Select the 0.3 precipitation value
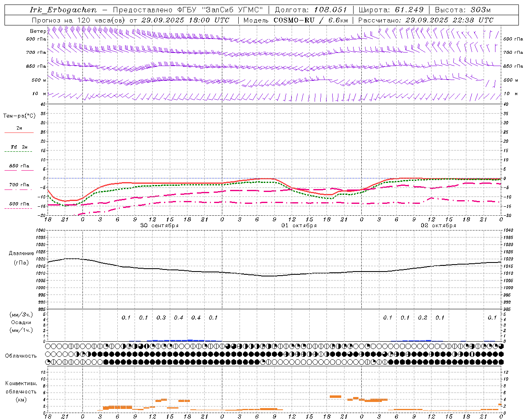The width and height of the screenshot is (525, 420). tap(161, 318)
